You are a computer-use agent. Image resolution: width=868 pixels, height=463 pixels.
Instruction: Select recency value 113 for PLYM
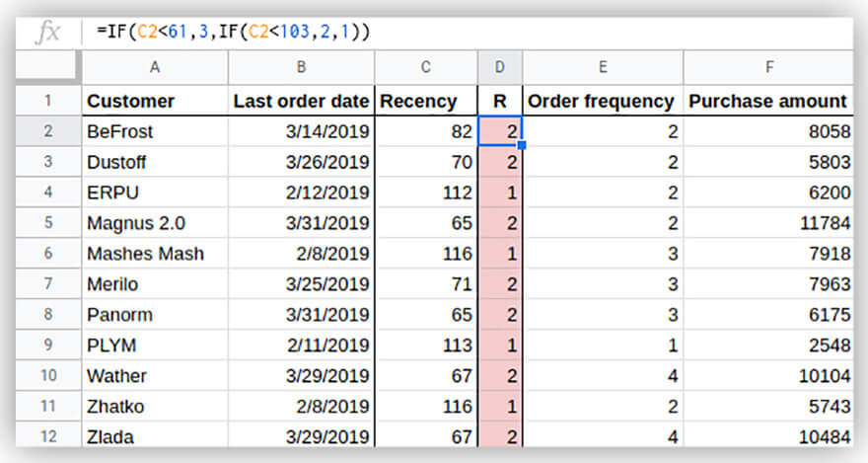tap(426, 346)
